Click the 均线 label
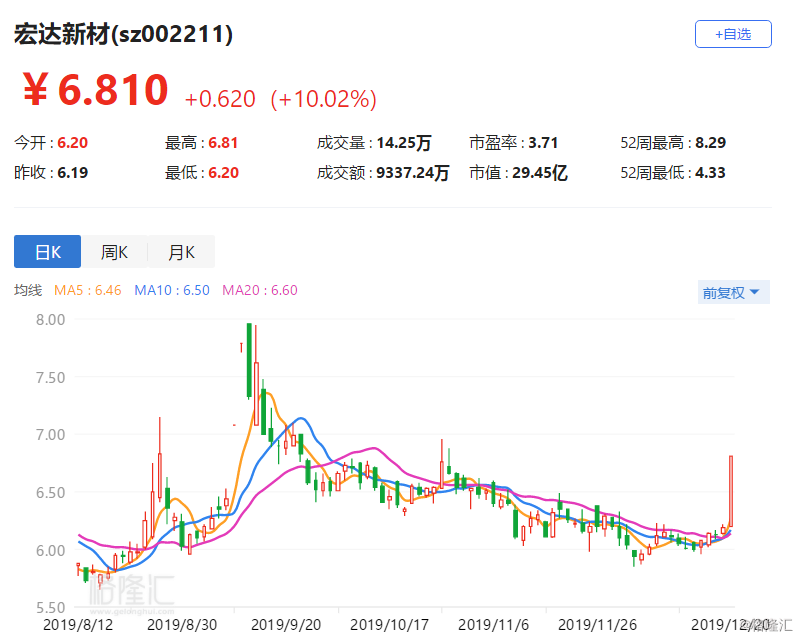800x639 pixels. pyautogui.click(x=28, y=290)
